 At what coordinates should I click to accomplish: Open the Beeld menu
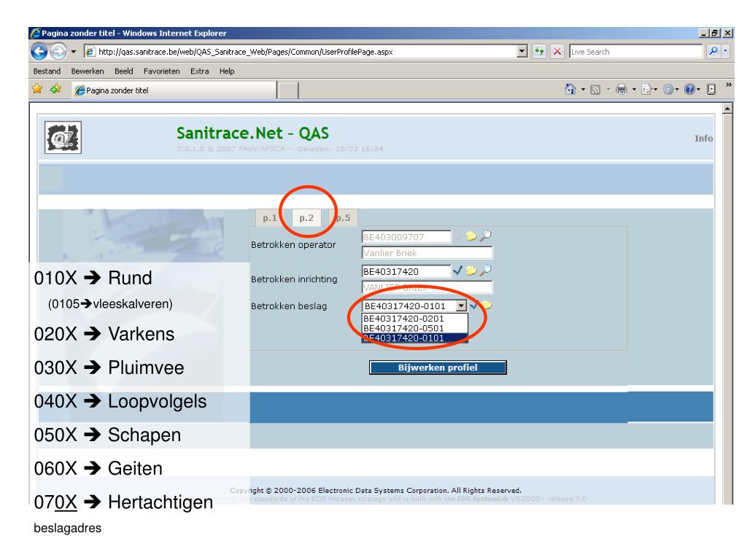click(x=124, y=71)
